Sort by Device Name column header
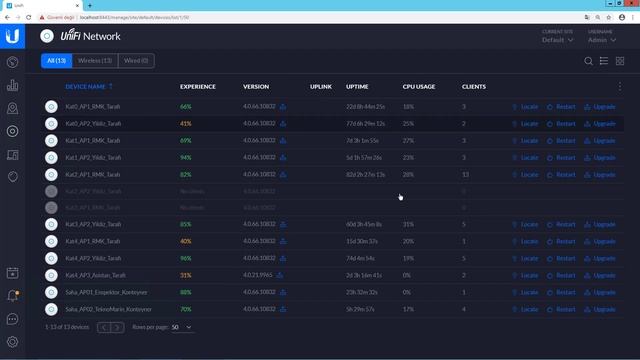 89,87
